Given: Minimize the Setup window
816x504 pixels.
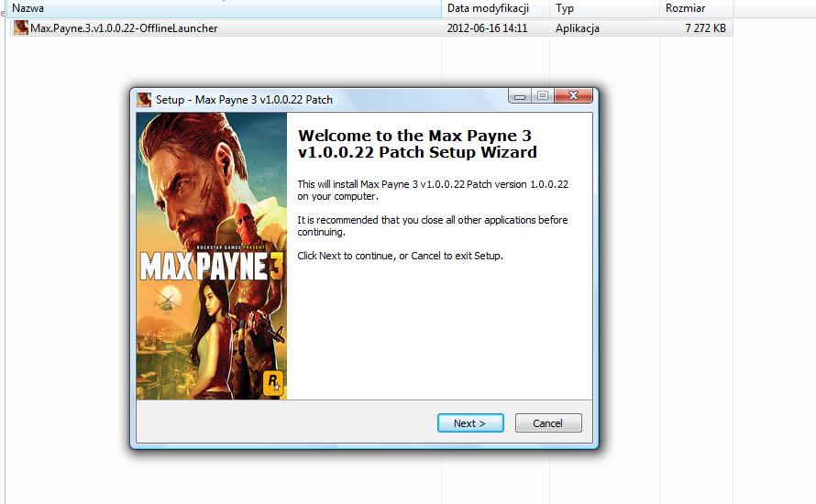Looking at the screenshot, I should pyautogui.click(x=519, y=95).
